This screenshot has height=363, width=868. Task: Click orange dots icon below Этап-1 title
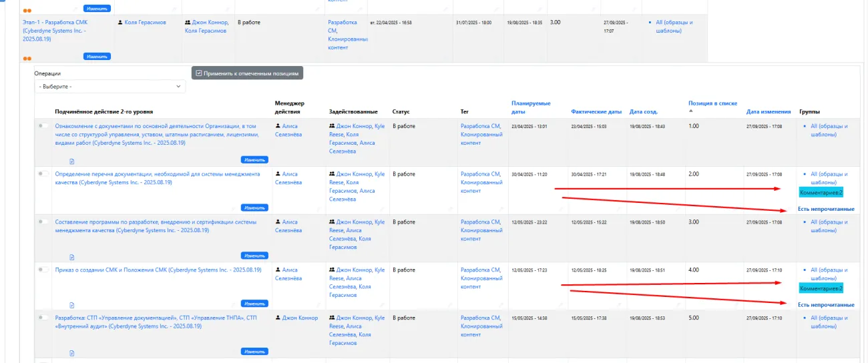27,58
